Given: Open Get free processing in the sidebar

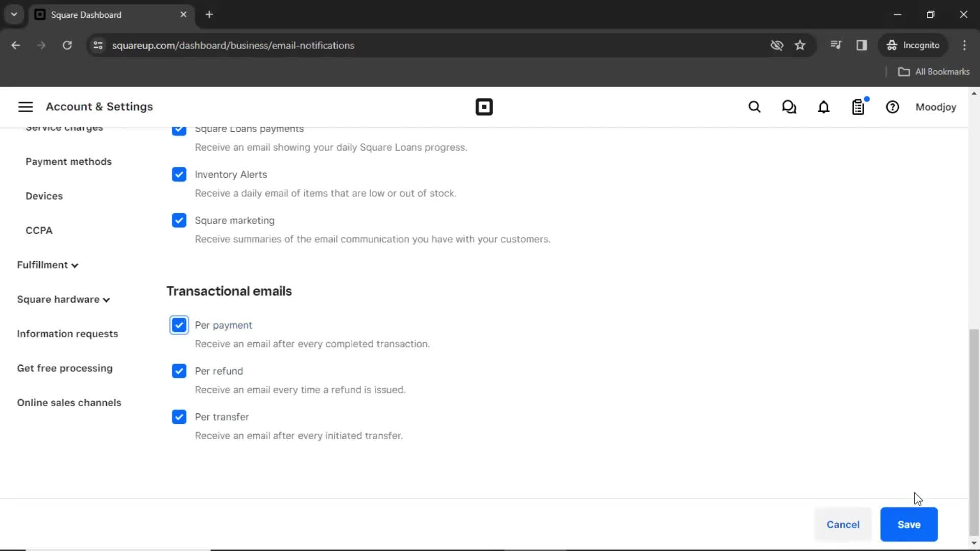Looking at the screenshot, I should point(65,368).
